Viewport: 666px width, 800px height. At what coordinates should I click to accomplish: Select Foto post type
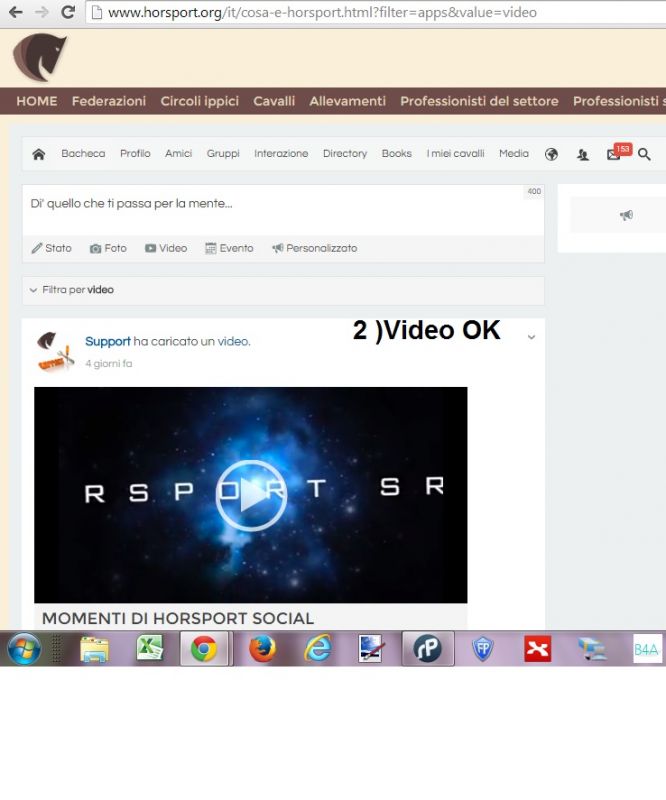(108, 248)
